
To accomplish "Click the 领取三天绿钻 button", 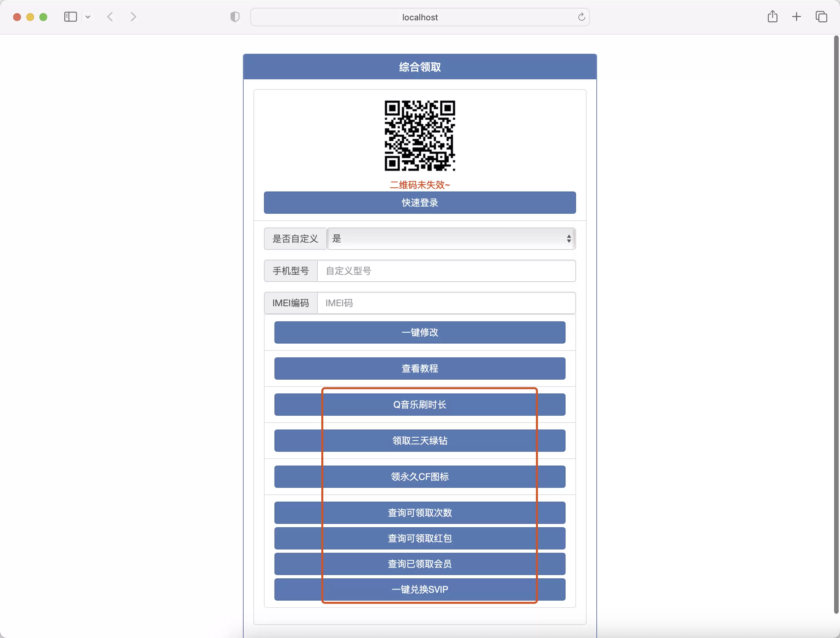I will [x=420, y=441].
